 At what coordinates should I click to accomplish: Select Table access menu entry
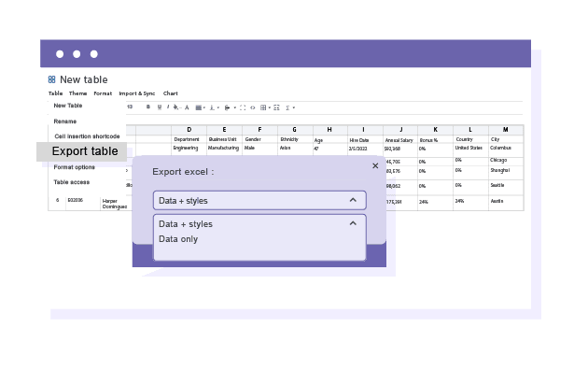point(72,182)
